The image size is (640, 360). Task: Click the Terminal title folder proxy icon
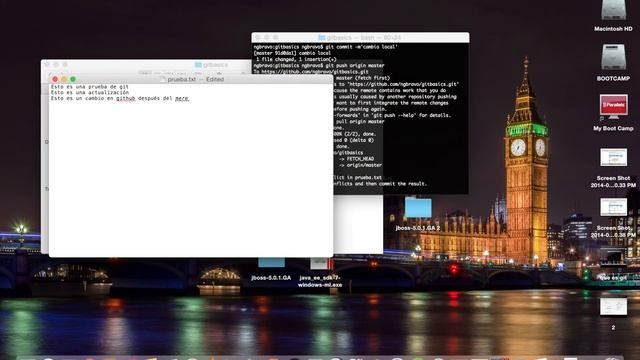point(322,38)
